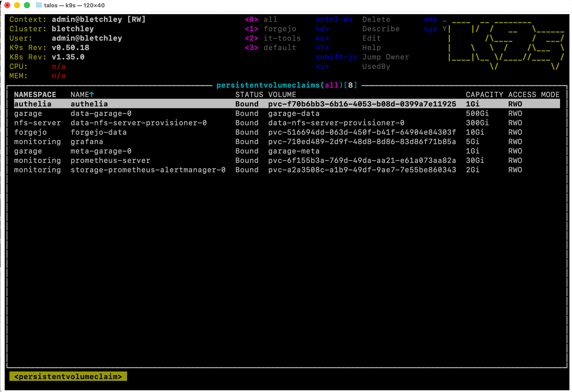Click the STATUS column header

click(249, 95)
